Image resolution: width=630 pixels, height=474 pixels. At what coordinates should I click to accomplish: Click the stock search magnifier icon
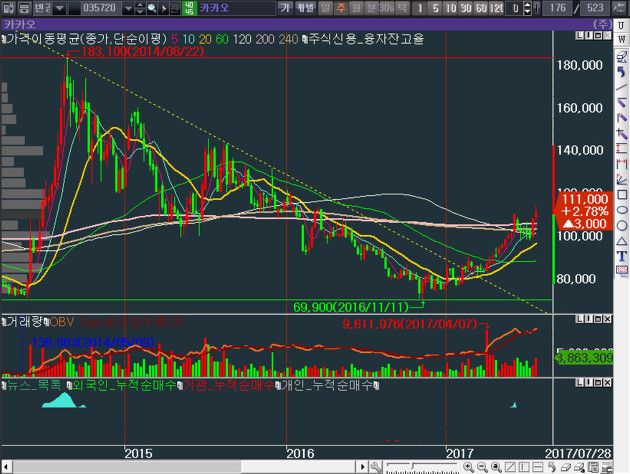152,8
